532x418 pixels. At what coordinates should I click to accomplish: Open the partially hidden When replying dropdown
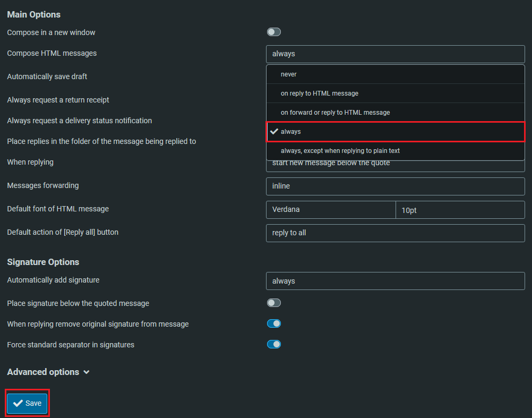(395, 165)
